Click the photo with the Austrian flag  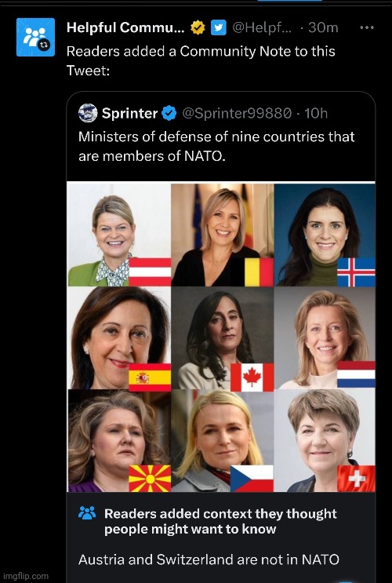[x=119, y=235]
